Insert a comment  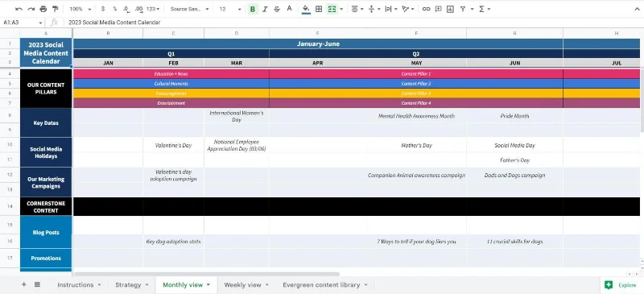coord(438,9)
